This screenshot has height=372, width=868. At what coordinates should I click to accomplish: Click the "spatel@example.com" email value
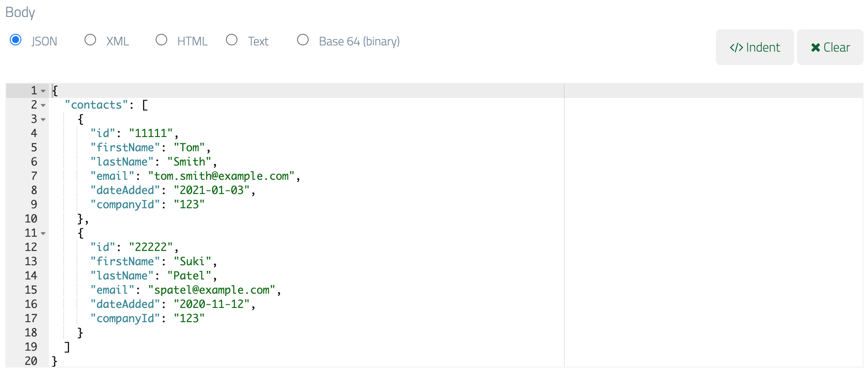point(212,290)
